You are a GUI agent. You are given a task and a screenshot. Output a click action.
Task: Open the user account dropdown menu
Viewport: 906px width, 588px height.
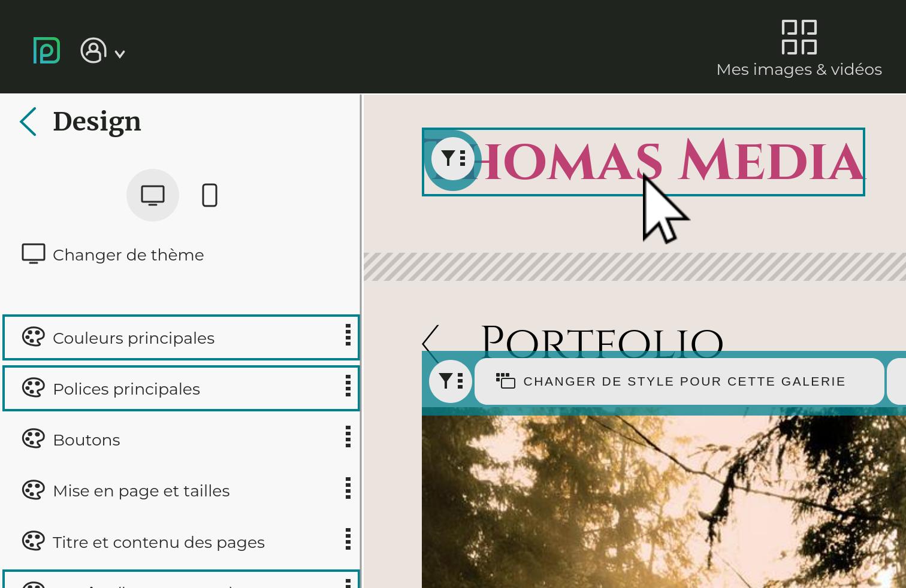pyautogui.click(x=102, y=51)
